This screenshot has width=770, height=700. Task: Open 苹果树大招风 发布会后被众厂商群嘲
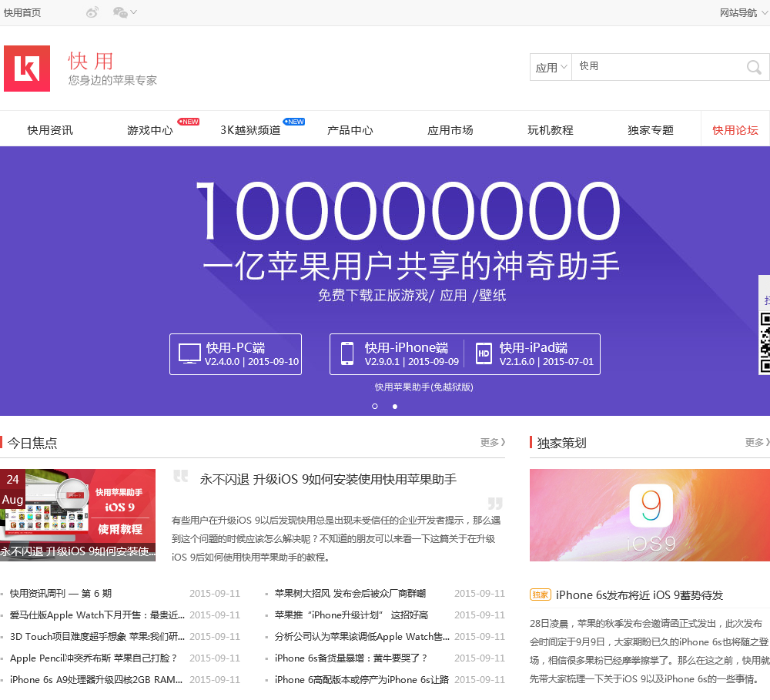point(350,594)
